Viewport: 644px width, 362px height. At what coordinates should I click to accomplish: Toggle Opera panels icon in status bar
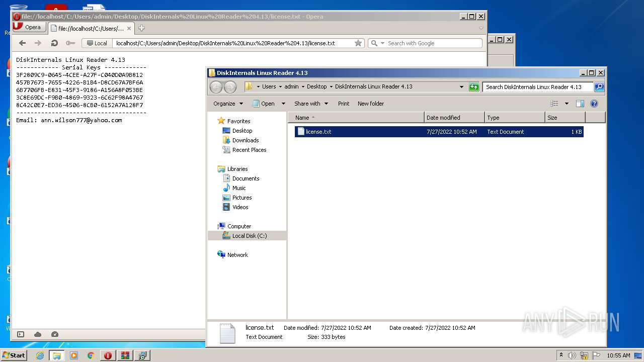pyautogui.click(x=21, y=334)
